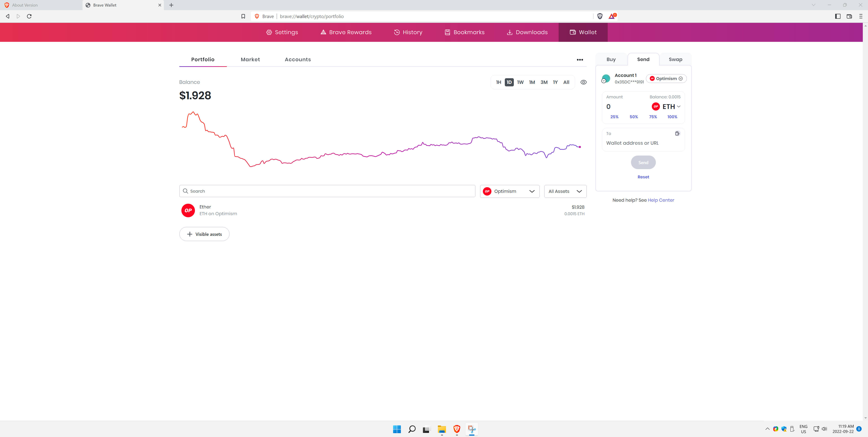The image size is (868, 437).
Task: Open the Optimism network dropdown
Action: 510,191
